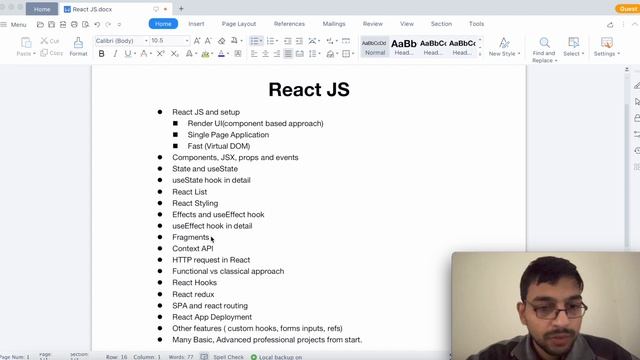Click the distributed alignment icon

click(x=300, y=53)
